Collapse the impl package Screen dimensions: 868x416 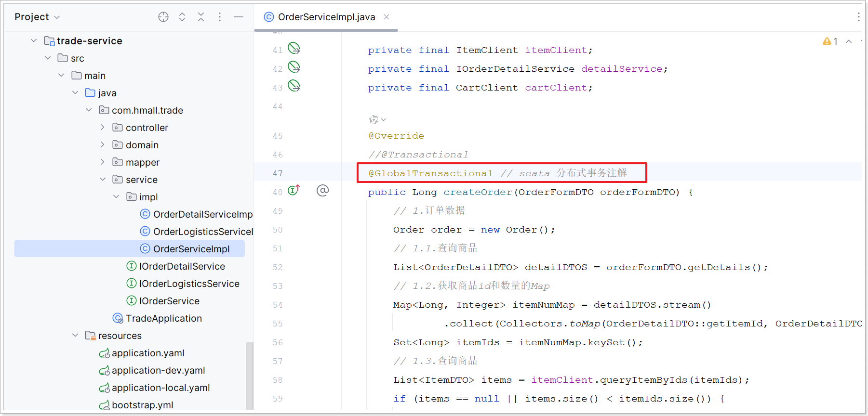(x=116, y=197)
